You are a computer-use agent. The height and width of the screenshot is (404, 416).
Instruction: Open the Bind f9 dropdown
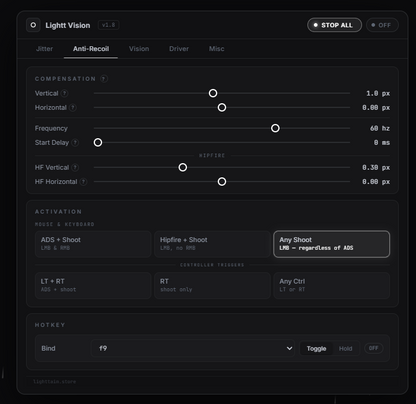193,348
